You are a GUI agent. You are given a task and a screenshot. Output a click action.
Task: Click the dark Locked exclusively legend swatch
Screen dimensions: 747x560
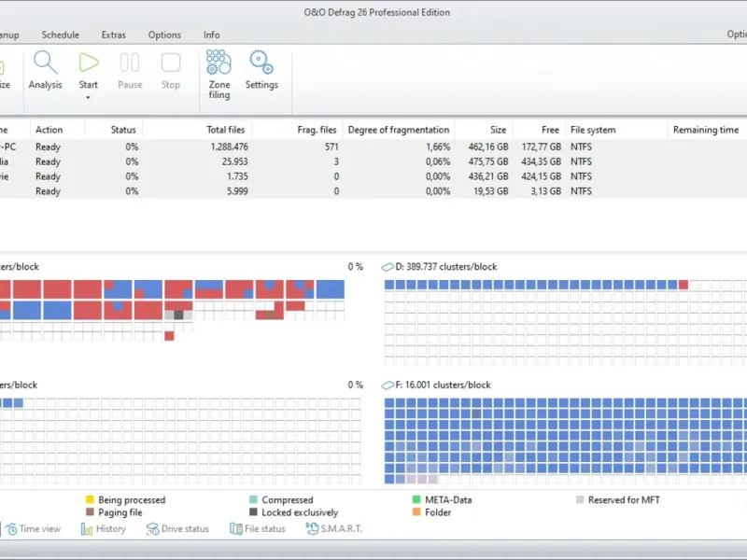coord(253,512)
